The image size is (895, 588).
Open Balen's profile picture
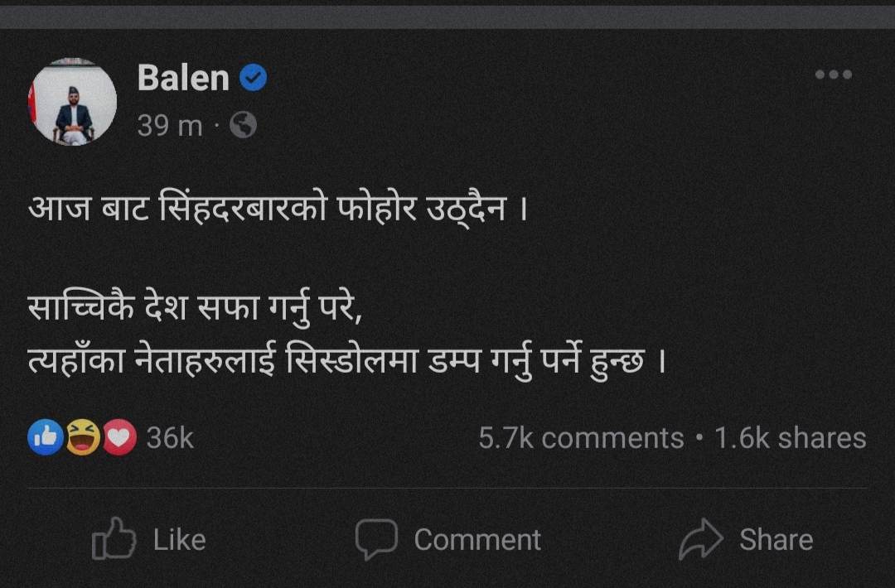[73, 103]
